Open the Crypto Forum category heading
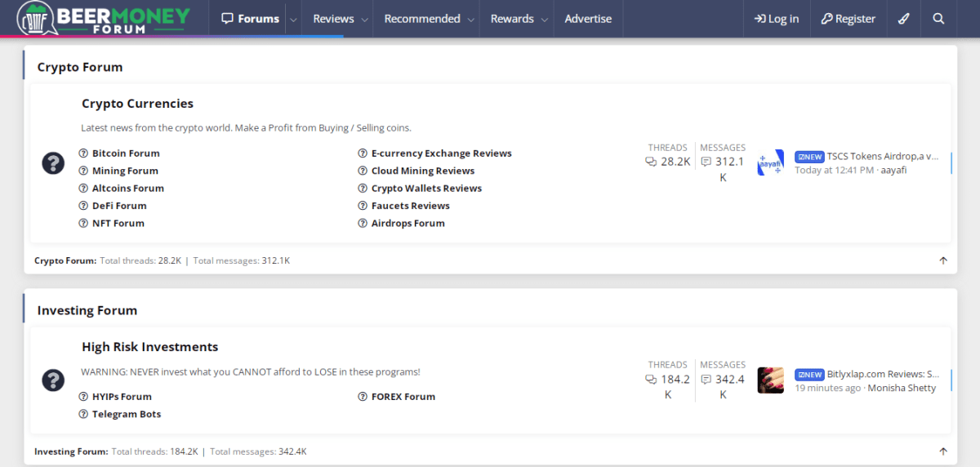The height and width of the screenshot is (467, 980). pos(80,67)
